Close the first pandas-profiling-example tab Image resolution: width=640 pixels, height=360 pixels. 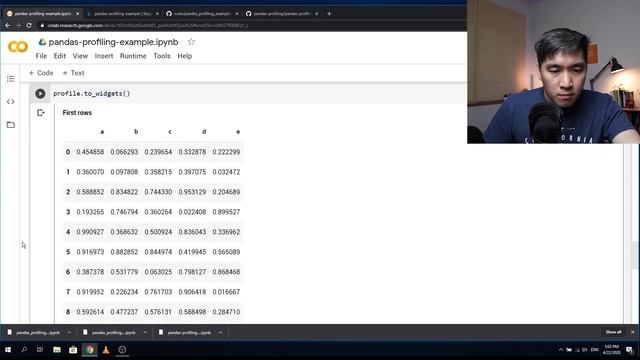pyautogui.click(x=78, y=13)
